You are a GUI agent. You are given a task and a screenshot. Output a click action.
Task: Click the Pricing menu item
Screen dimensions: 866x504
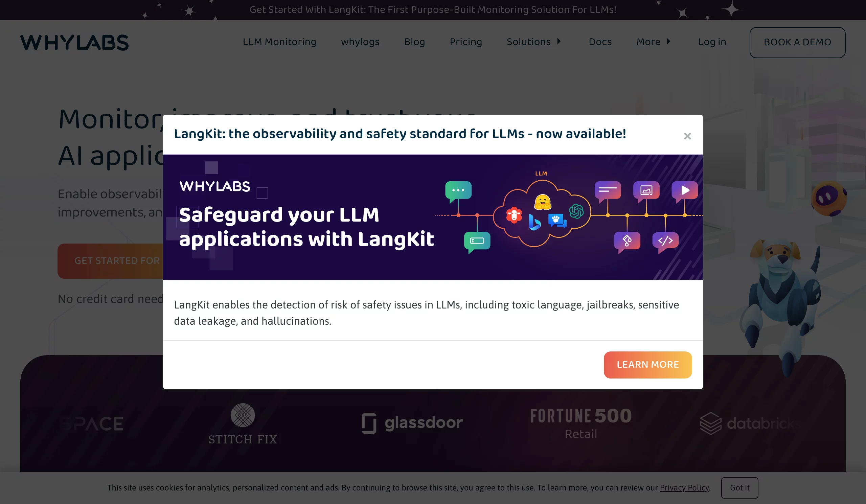click(465, 42)
